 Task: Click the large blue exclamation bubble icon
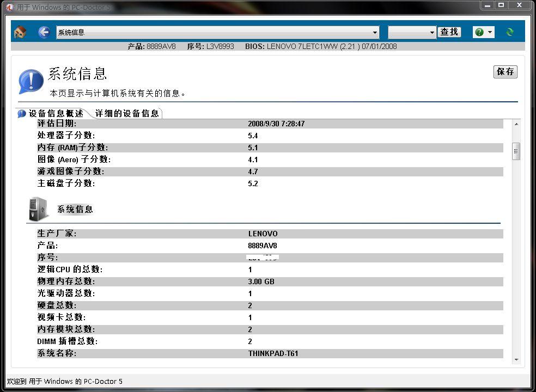point(31,81)
